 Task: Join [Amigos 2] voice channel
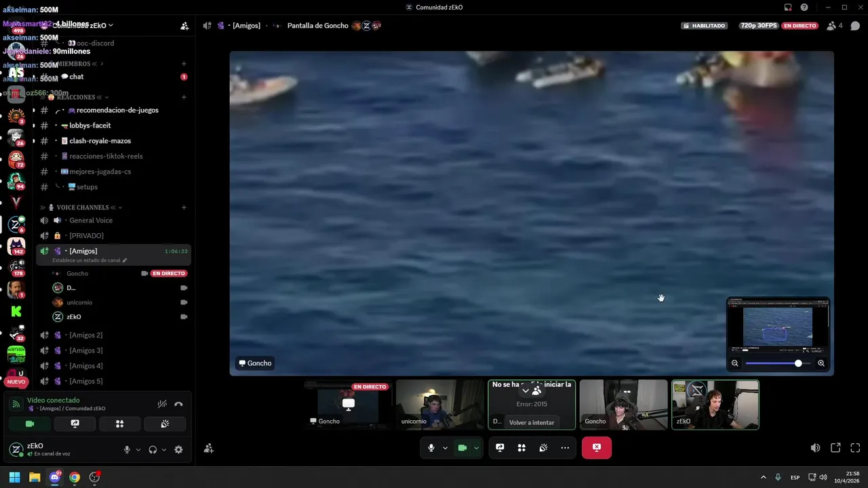pyautogui.click(x=113, y=335)
